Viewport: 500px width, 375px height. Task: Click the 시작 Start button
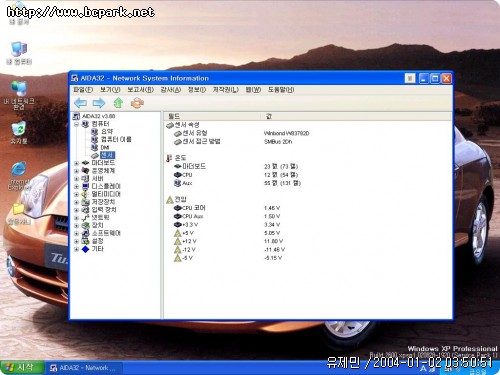click(x=22, y=368)
